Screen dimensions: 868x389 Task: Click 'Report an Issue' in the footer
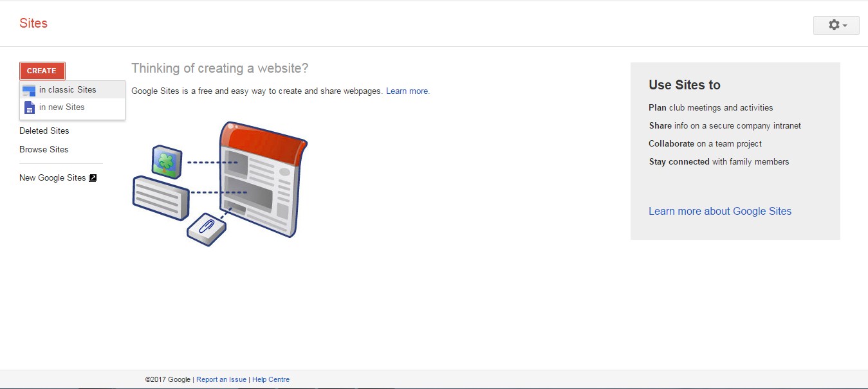pyautogui.click(x=221, y=379)
